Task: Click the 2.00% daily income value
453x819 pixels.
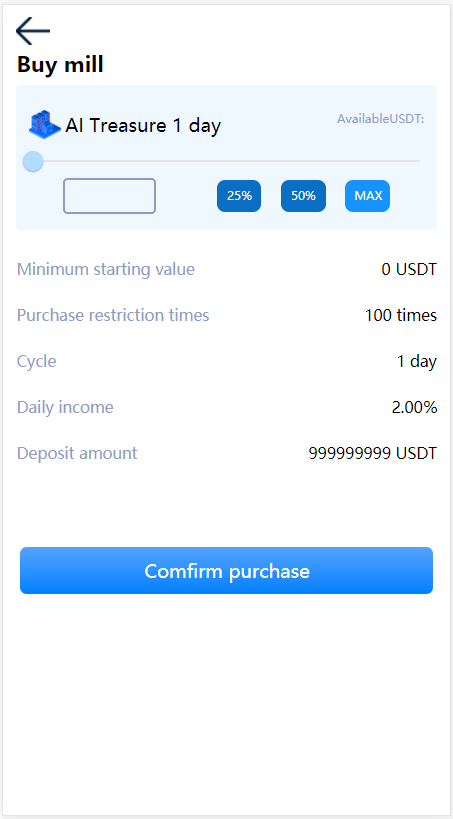Action: click(x=414, y=407)
